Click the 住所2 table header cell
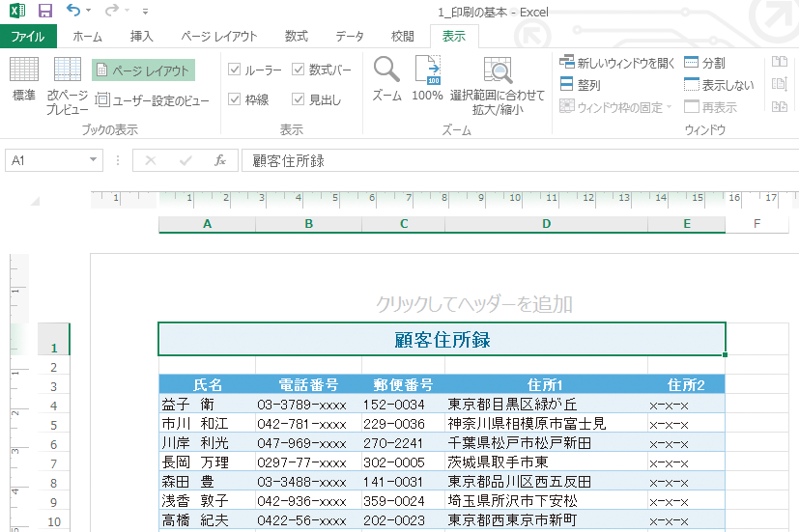Viewport: 799px width, 532px height. coord(686,384)
